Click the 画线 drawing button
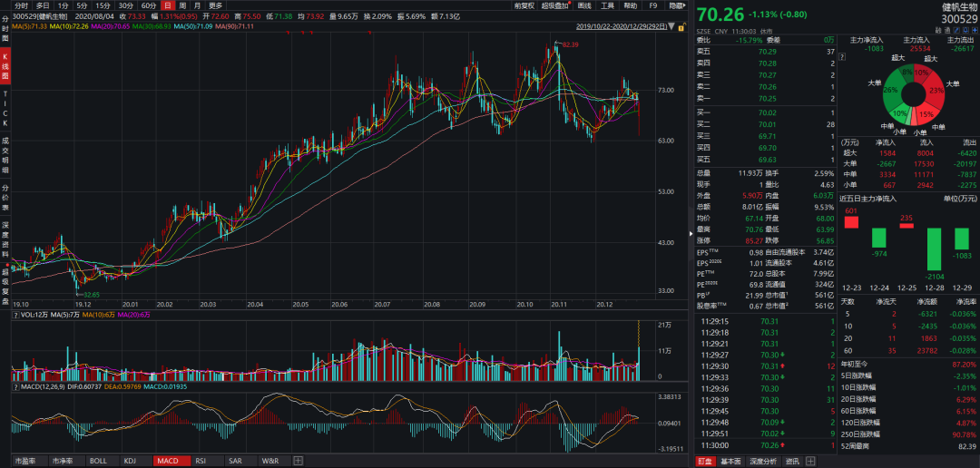 (584, 5)
